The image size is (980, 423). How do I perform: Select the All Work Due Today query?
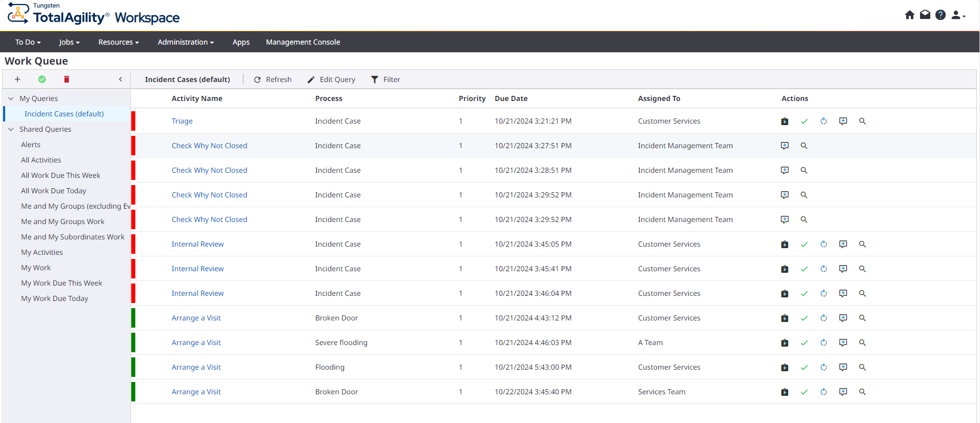(x=54, y=191)
